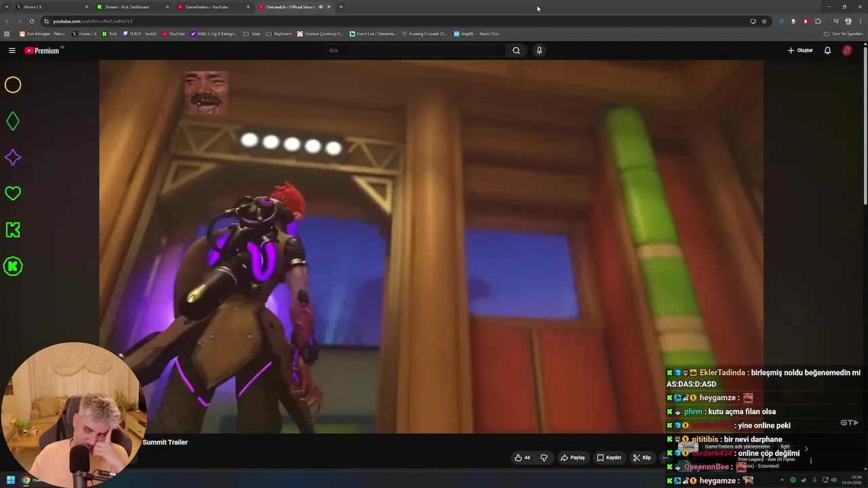Open Chrome from the taskbar
This screenshot has height=488, width=868.
pyautogui.click(x=26, y=480)
